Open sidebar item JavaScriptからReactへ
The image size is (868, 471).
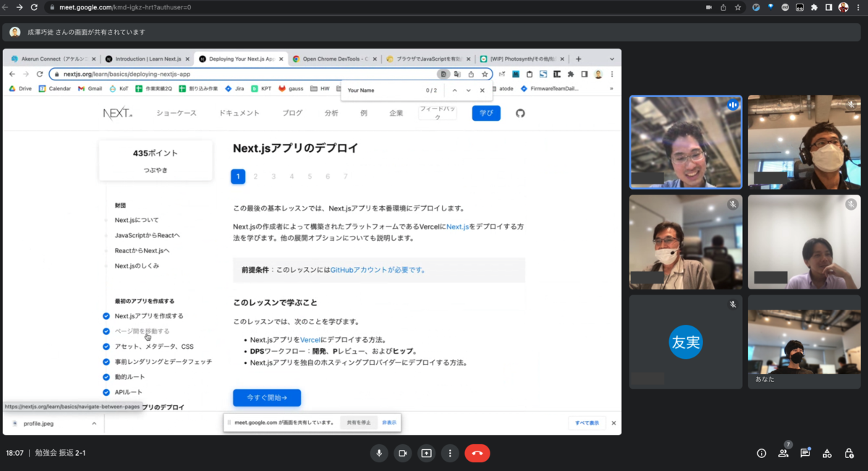coord(148,235)
